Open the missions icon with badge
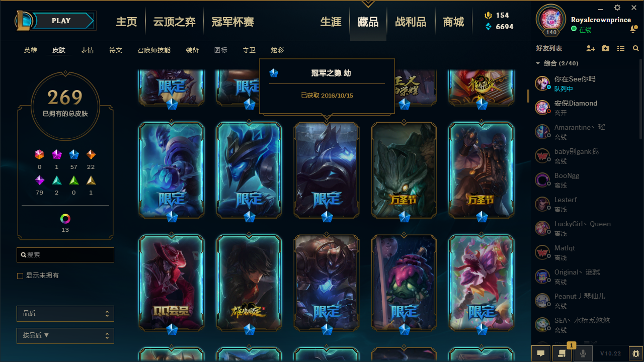 pos(562,353)
